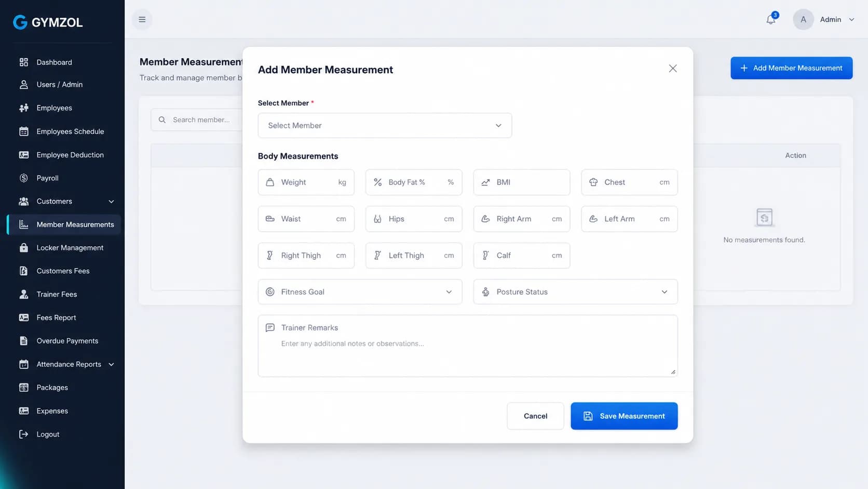Click the Locker Management lock icon
Image resolution: width=868 pixels, height=489 pixels.
click(24, 248)
